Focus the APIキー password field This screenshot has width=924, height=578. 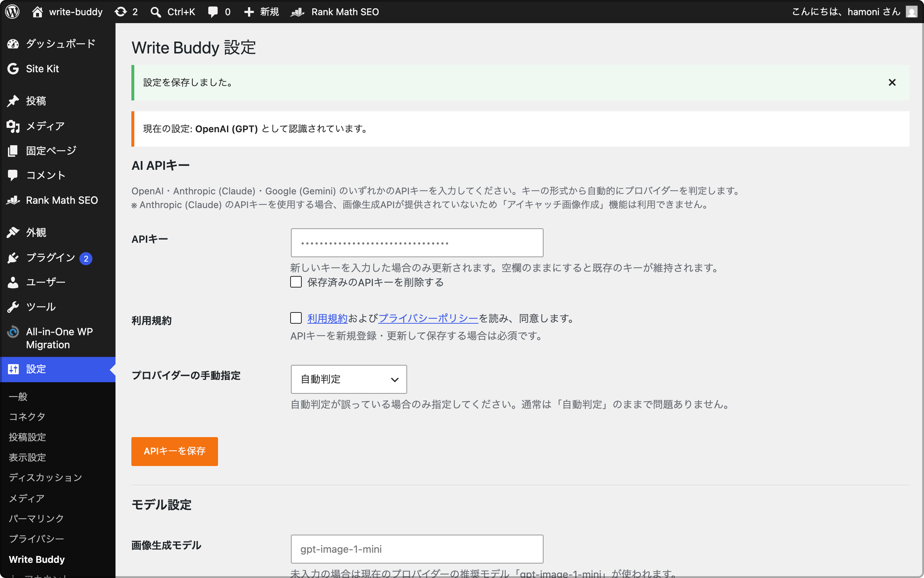point(417,243)
